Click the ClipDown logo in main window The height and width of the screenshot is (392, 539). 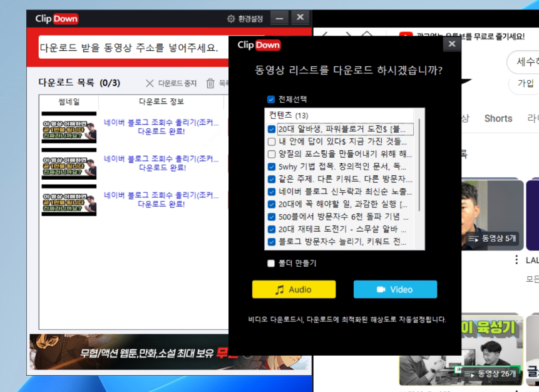[57, 19]
